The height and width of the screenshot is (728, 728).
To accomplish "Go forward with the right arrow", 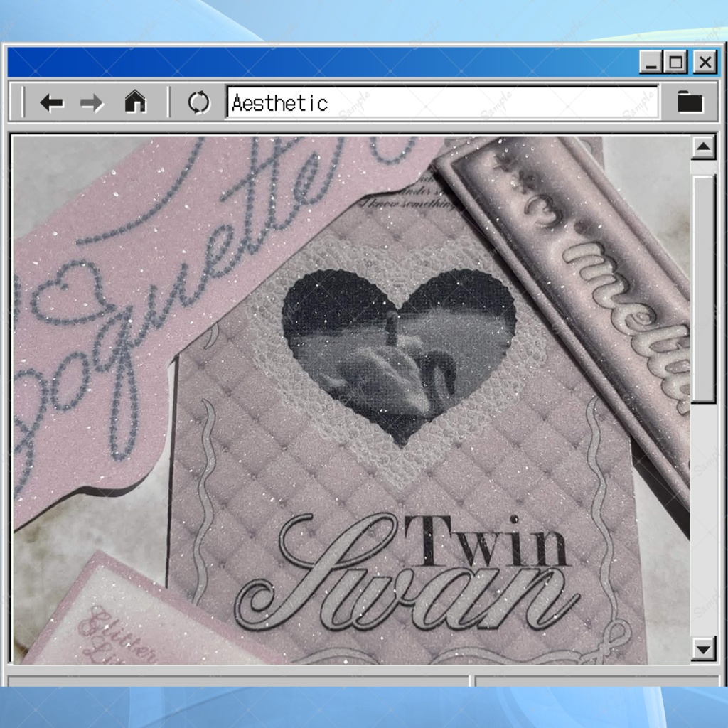I will [92, 102].
